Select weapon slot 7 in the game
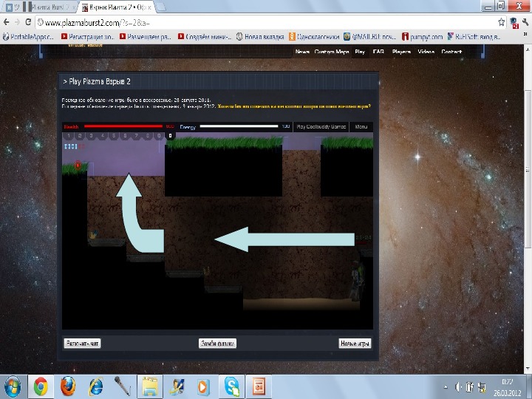The width and height of the screenshot is (532, 399). point(137,136)
